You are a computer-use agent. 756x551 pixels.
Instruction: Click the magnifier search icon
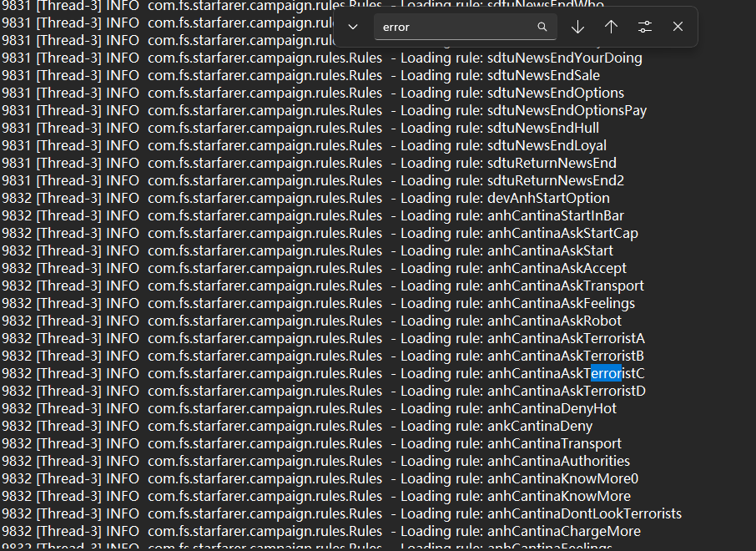pyautogui.click(x=542, y=27)
